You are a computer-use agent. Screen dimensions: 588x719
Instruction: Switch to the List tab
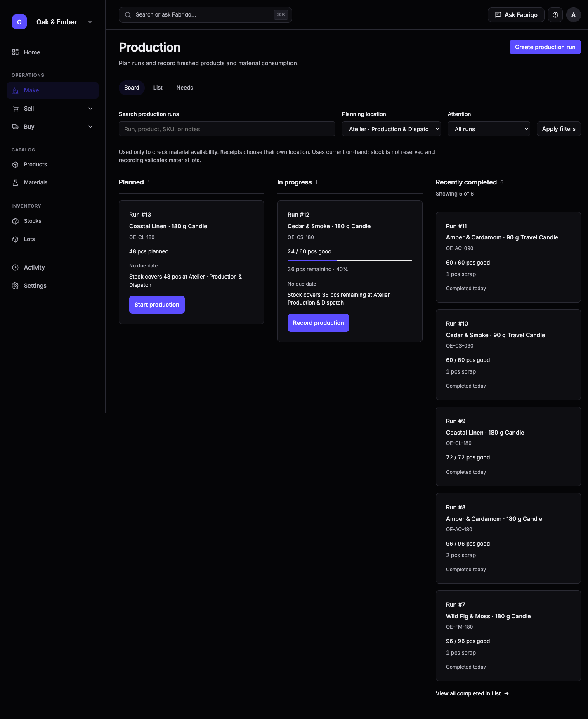coord(158,88)
